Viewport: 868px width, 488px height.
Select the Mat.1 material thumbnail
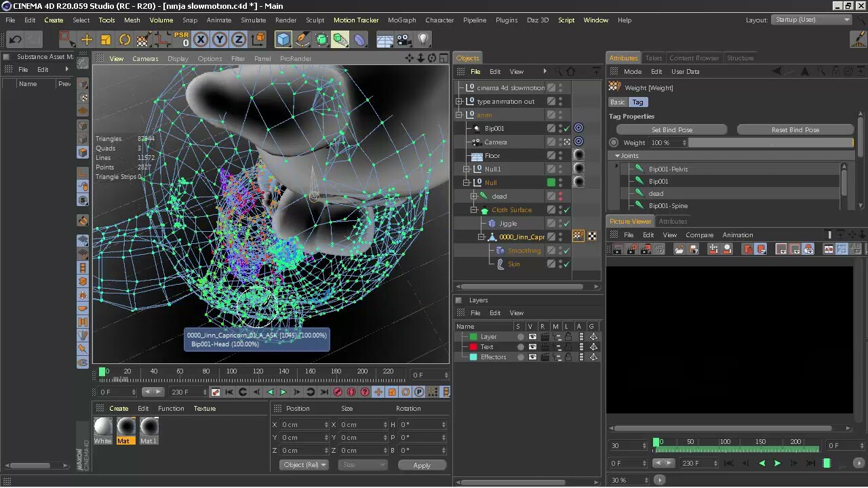(148, 428)
